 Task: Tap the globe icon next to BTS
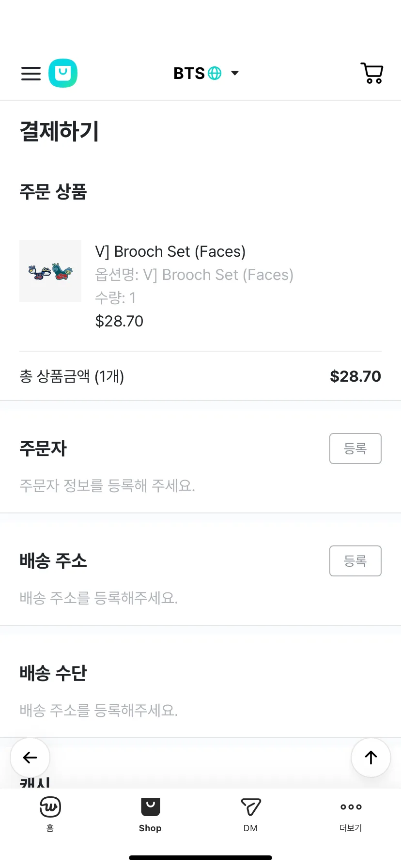click(215, 73)
